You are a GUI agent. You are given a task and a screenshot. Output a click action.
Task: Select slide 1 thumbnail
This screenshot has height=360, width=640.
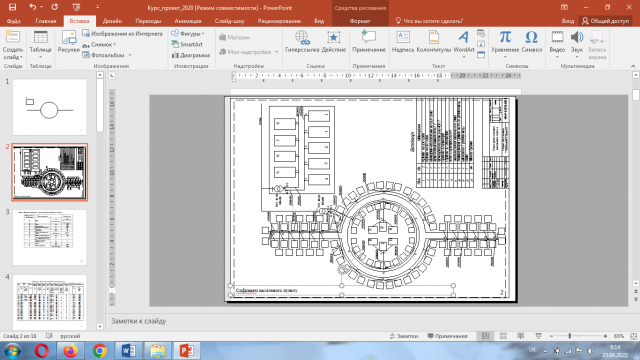(49, 107)
